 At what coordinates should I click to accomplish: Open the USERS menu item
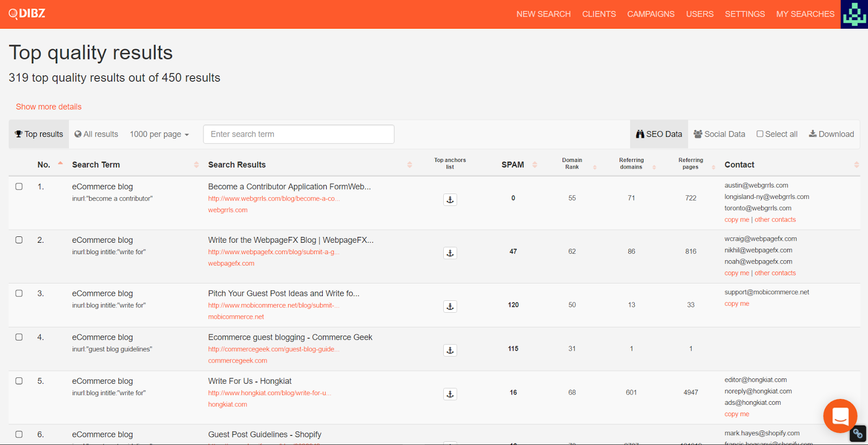coord(699,14)
